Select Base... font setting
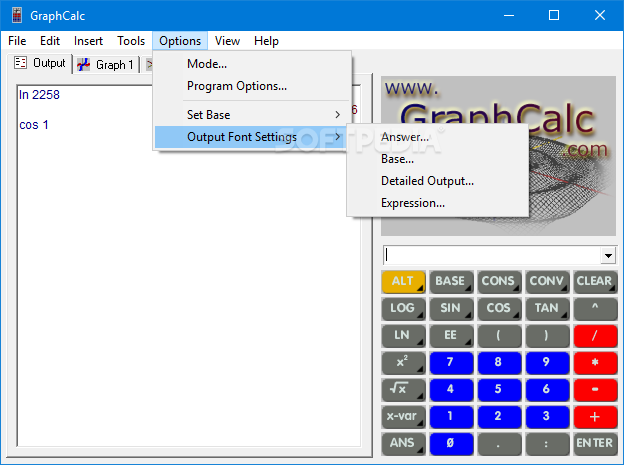 click(x=438, y=159)
